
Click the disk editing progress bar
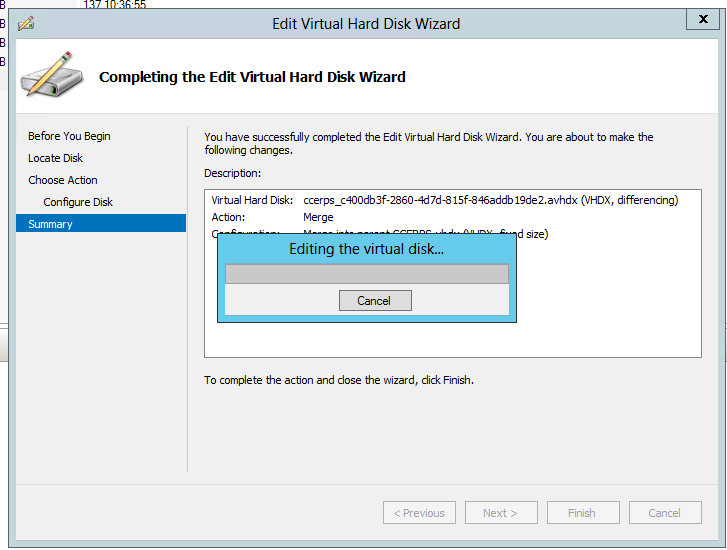coord(366,274)
